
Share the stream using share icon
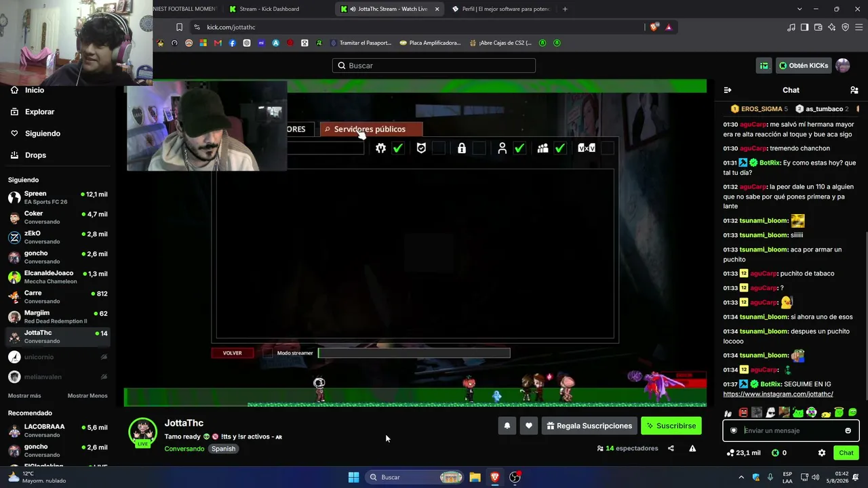(x=671, y=449)
